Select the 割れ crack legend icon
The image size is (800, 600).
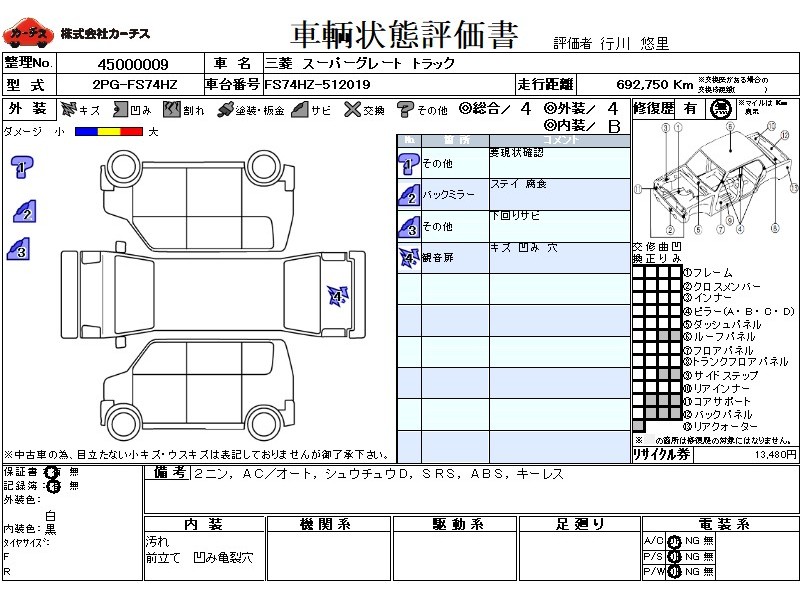(x=172, y=109)
